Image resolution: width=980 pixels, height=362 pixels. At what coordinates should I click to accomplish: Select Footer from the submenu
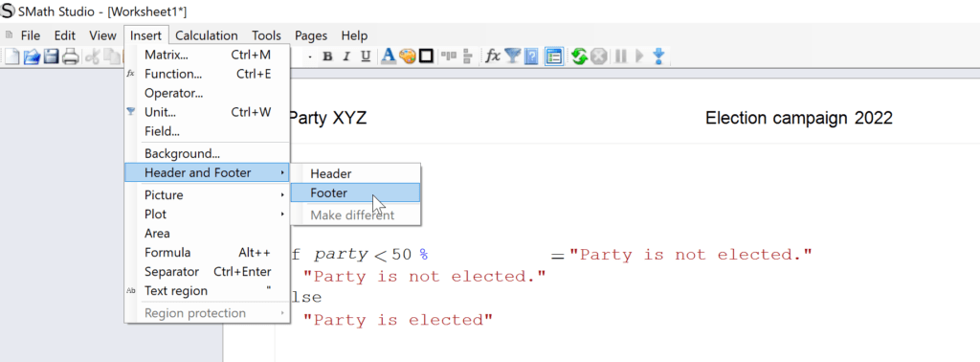[356, 193]
